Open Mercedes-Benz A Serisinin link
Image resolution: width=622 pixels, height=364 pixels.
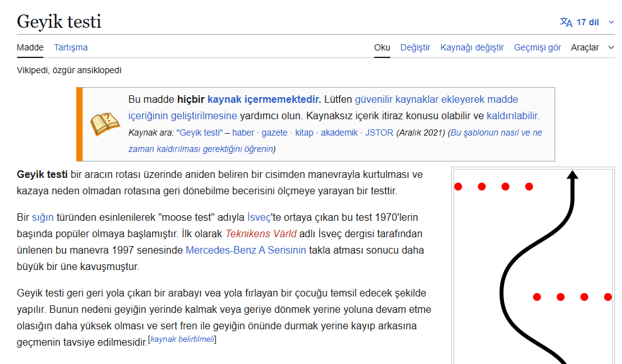(245, 250)
